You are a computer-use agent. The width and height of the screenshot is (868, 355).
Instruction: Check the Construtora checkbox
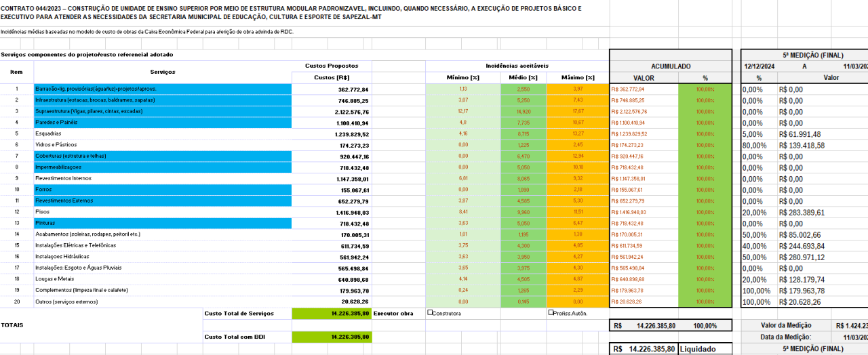[430, 313]
